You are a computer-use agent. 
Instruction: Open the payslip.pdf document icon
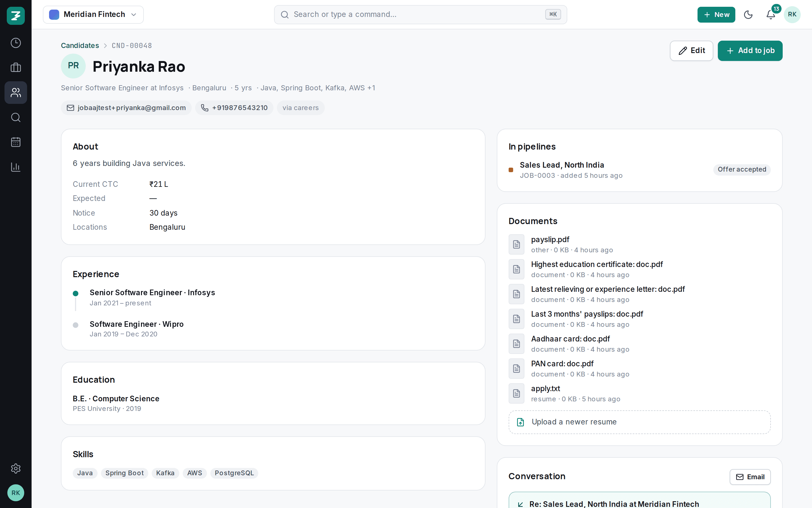(x=517, y=244)
